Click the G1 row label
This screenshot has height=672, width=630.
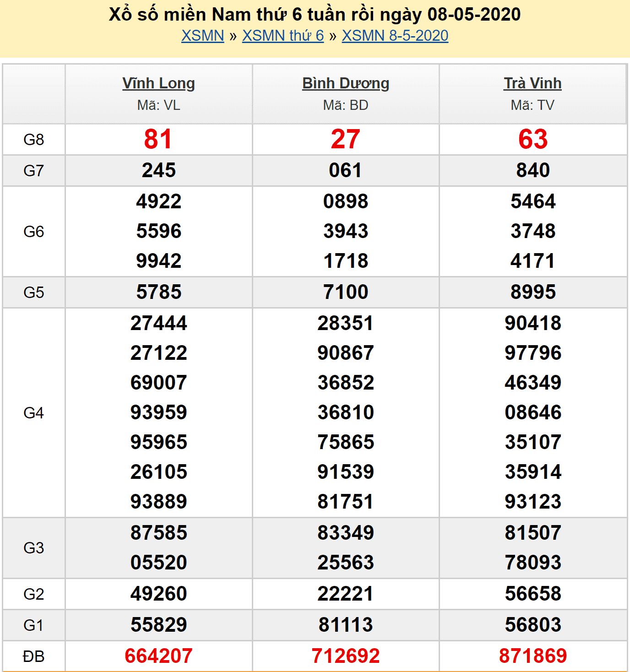click(x=34, y=625)
